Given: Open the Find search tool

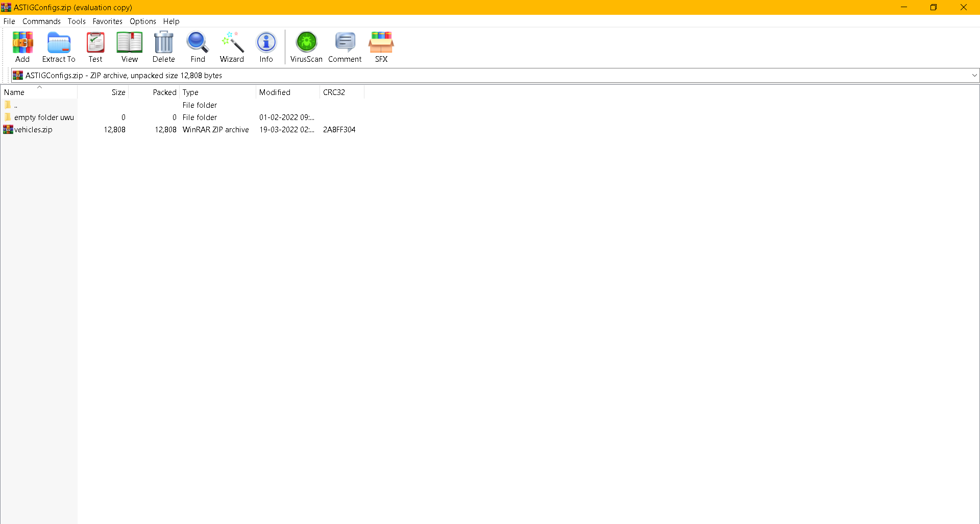Looking at the screenshot, I should (198, 47).
